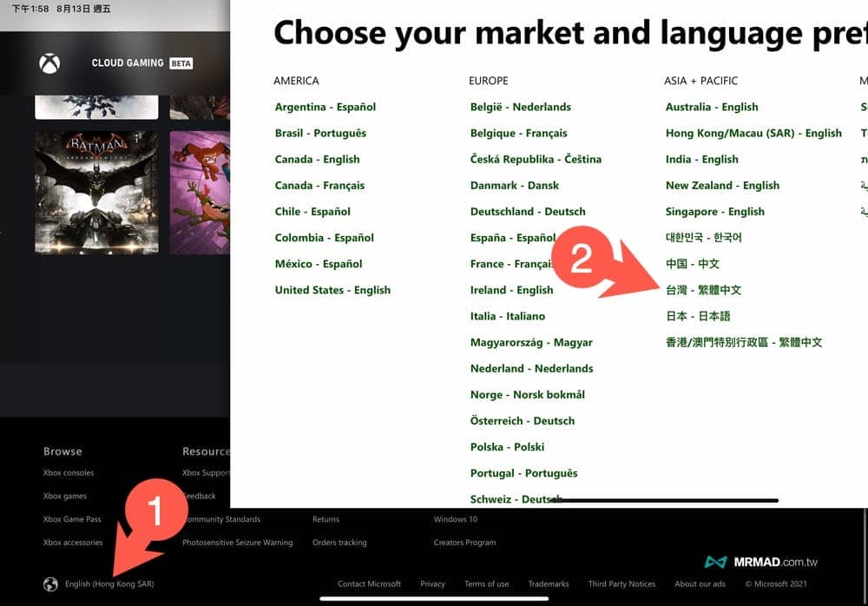Select Magyarország - Magyar market
868x606 pixels.
tap(531, 342)
